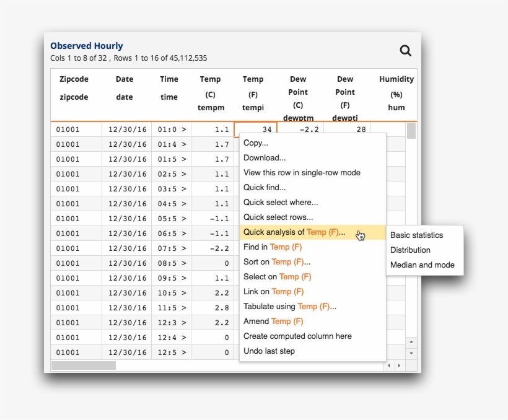Image resolution: width=508 pixels, height=420 pixels.
Task: Click the selected Temp (F) cell 34
Action: [x=256, y=129]
